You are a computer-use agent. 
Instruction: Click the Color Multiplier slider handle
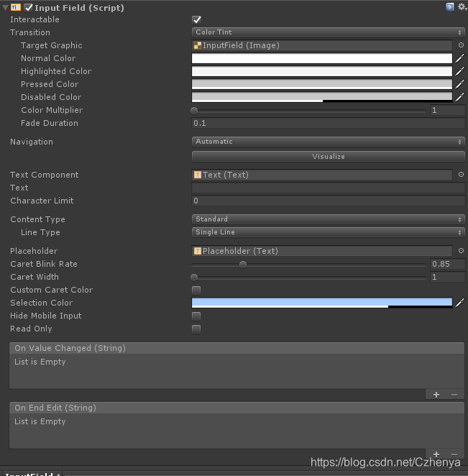(x=194, y=111)
